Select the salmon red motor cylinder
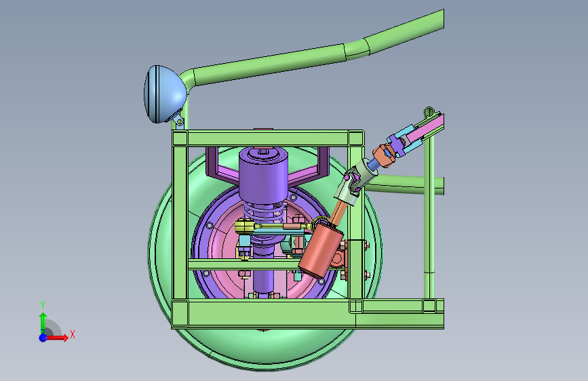 [x=321, y=249]
